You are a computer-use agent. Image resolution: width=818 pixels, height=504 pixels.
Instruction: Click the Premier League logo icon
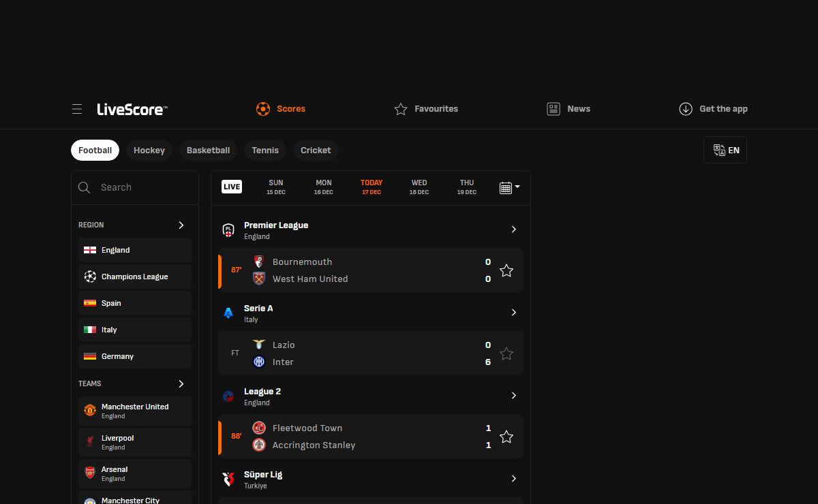(228, 230)
